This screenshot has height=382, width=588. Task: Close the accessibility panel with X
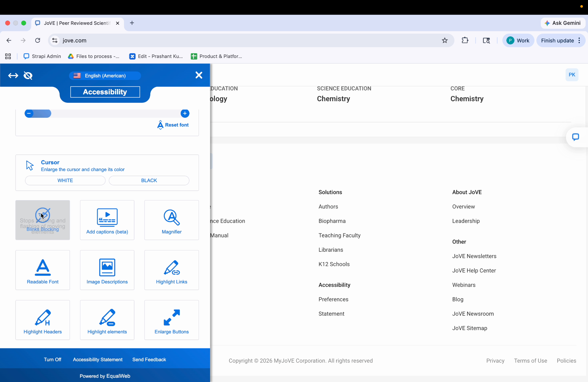click(x=199, y=75)
